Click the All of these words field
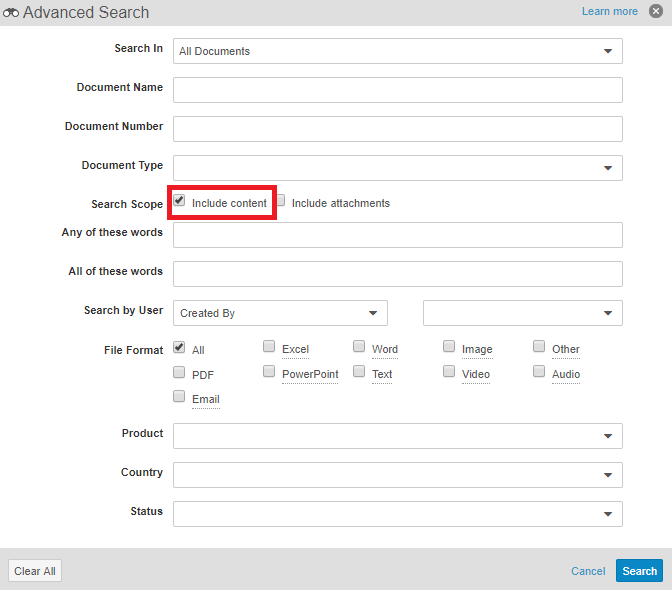 click(397, 274)
